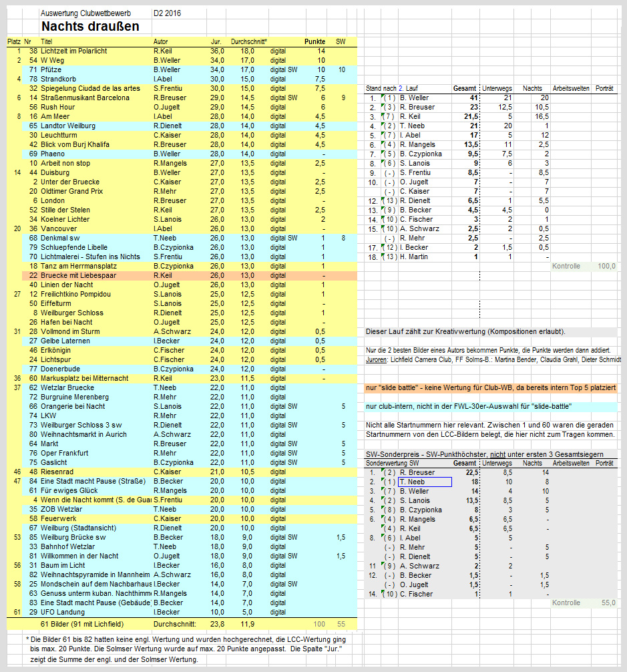The image size is (627, 672).
Task: Click the heading 'Nachts draußen'
Action: click(90, 27)
